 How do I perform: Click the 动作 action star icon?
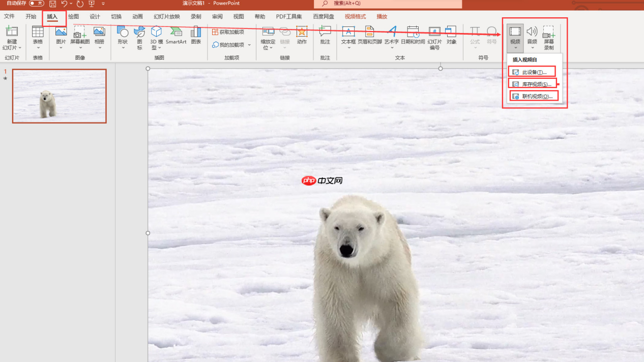pyautogui.click(x=302, y=32)
